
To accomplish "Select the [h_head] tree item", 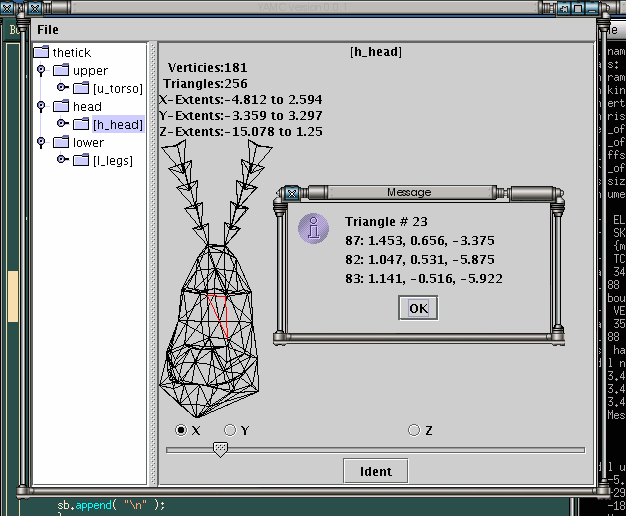I will 117,124.
